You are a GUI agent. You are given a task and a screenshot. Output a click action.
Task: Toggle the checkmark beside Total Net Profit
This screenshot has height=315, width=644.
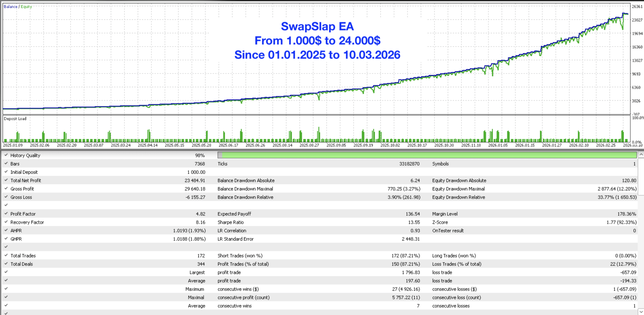pos(6,180)
